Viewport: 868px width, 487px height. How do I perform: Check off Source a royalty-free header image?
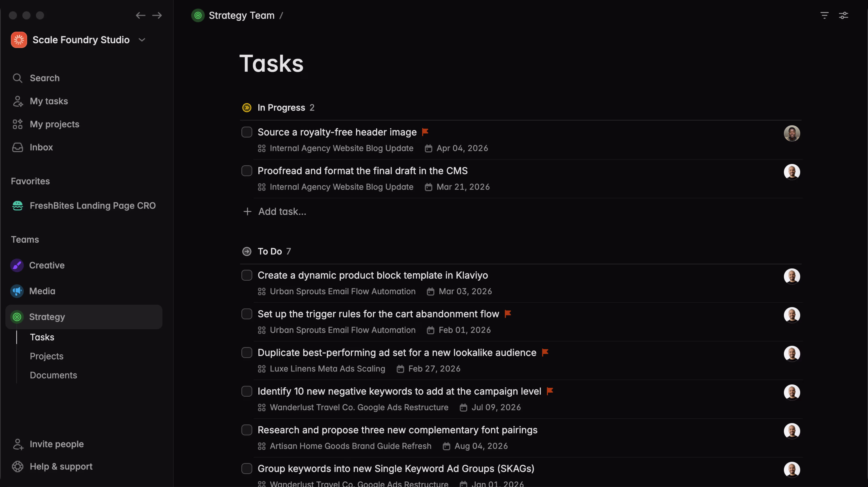(247, 132)
